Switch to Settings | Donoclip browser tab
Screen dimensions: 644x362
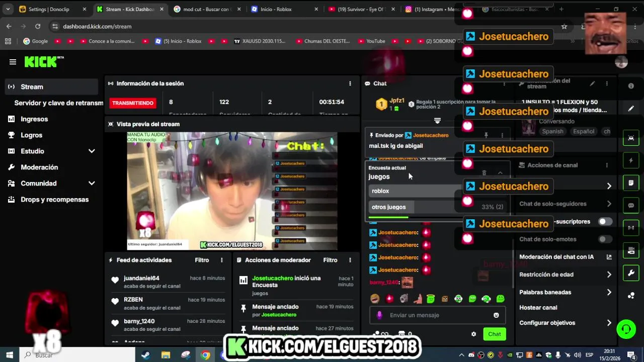pos(53,9)
